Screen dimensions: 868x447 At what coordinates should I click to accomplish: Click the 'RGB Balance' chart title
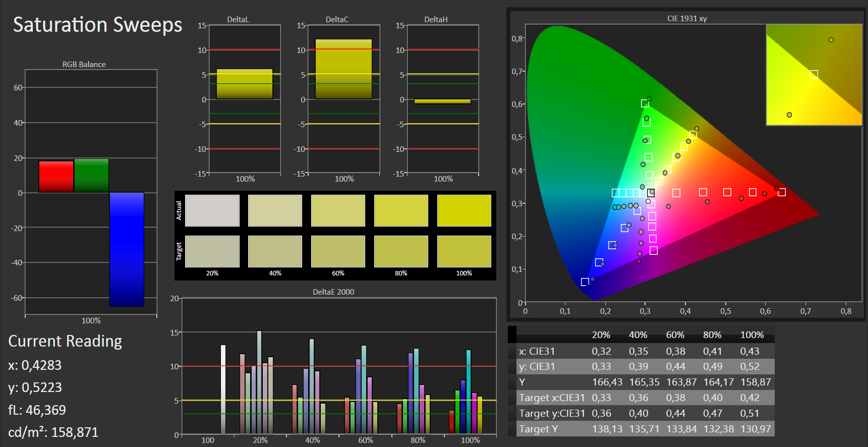[x=84, y=65]
